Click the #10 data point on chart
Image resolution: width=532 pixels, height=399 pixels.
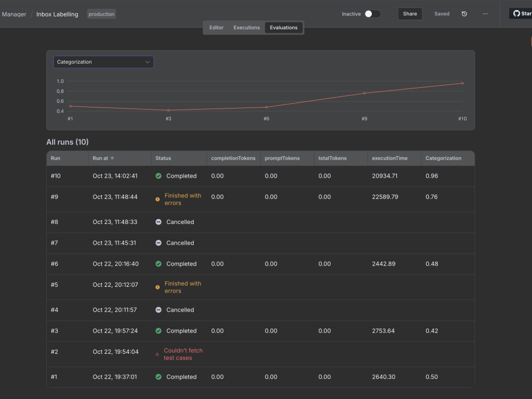pyautogui.click(x=462, y=83)
